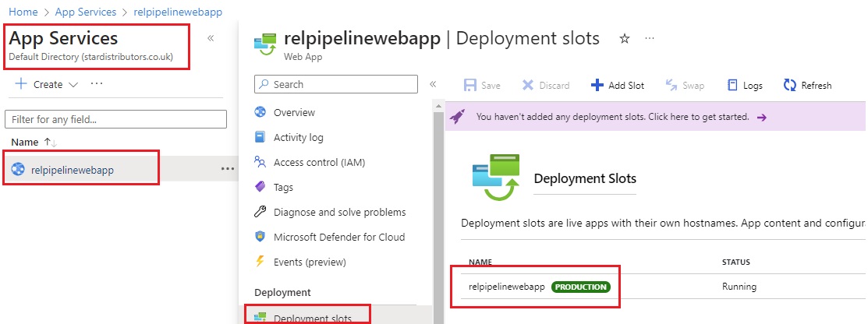Toggle Name column sort arrows
The image size is (868, 324).
(51, 143)
